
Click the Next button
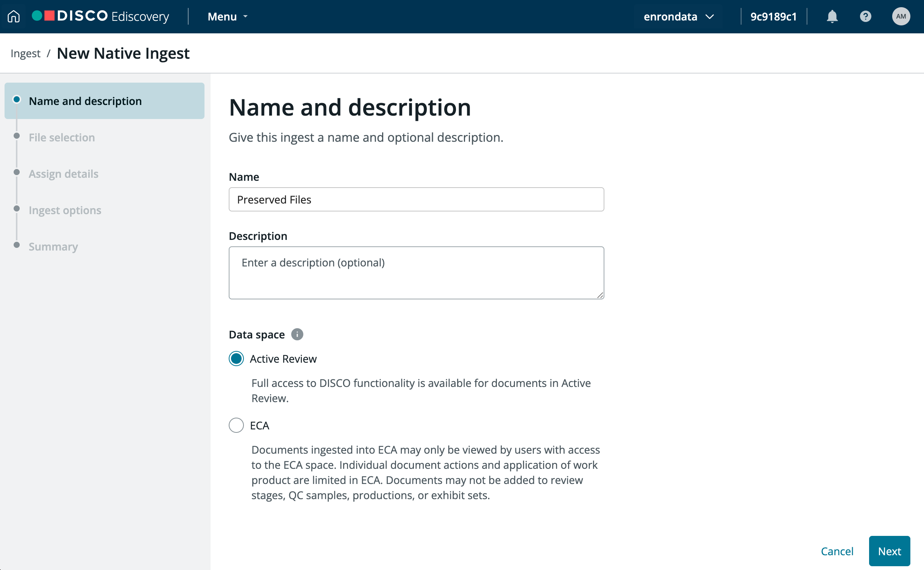889,551
